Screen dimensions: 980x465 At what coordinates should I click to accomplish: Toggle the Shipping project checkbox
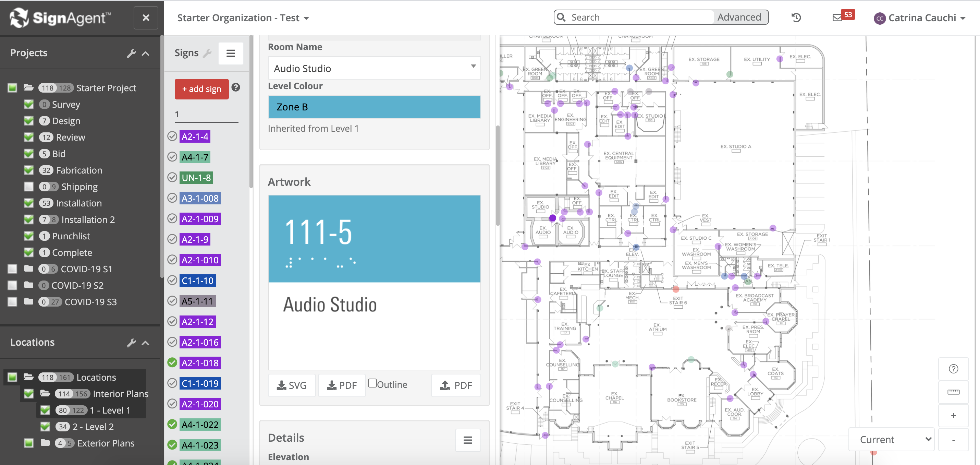(29, 187)
